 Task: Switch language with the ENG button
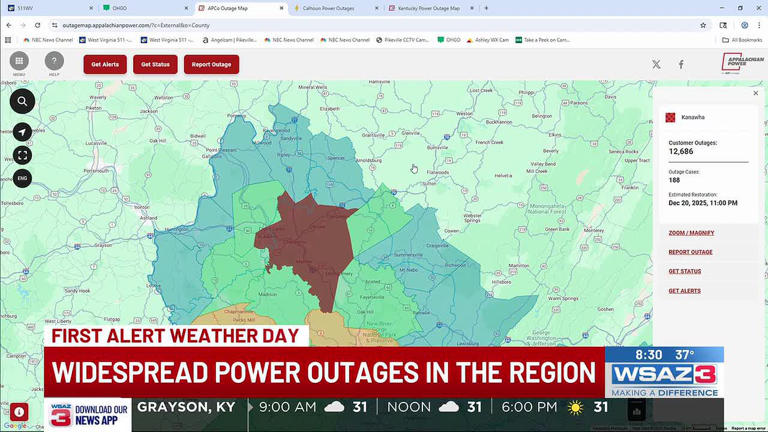pyautogui.click(x=22, y=178)
